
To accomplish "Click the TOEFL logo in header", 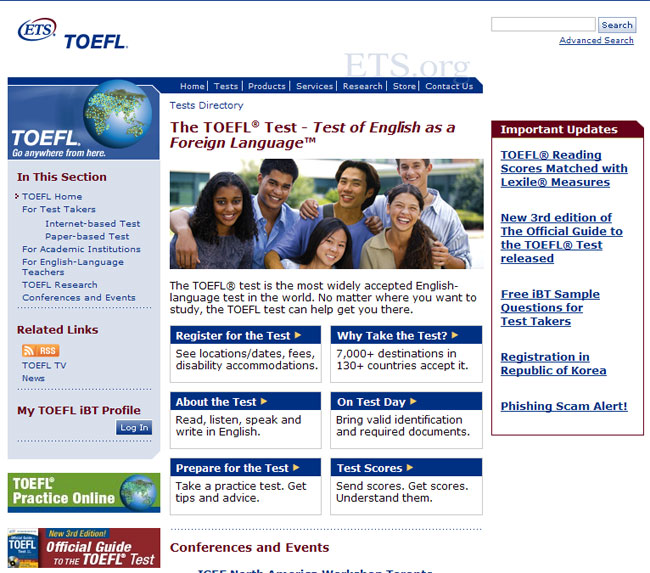I will [95, 41].
